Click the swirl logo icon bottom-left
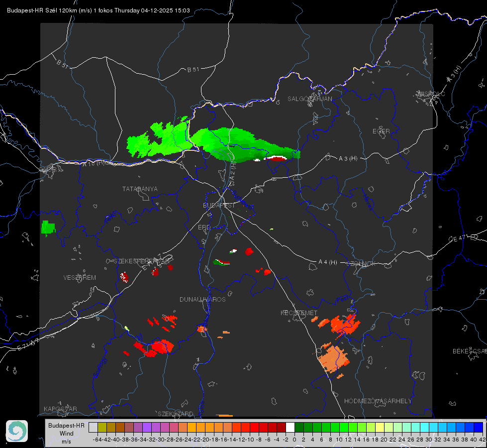487x448 pixels. [x=17, y=431]
